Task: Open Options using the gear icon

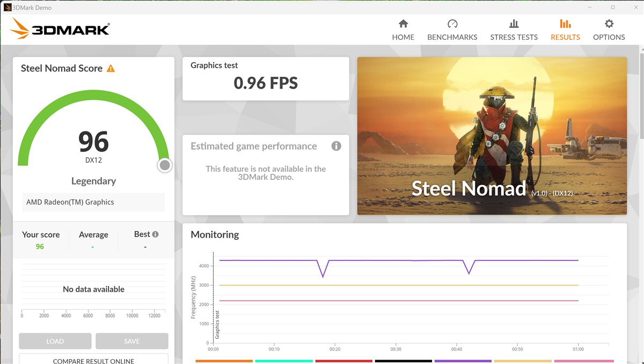Action: point(609,24)
